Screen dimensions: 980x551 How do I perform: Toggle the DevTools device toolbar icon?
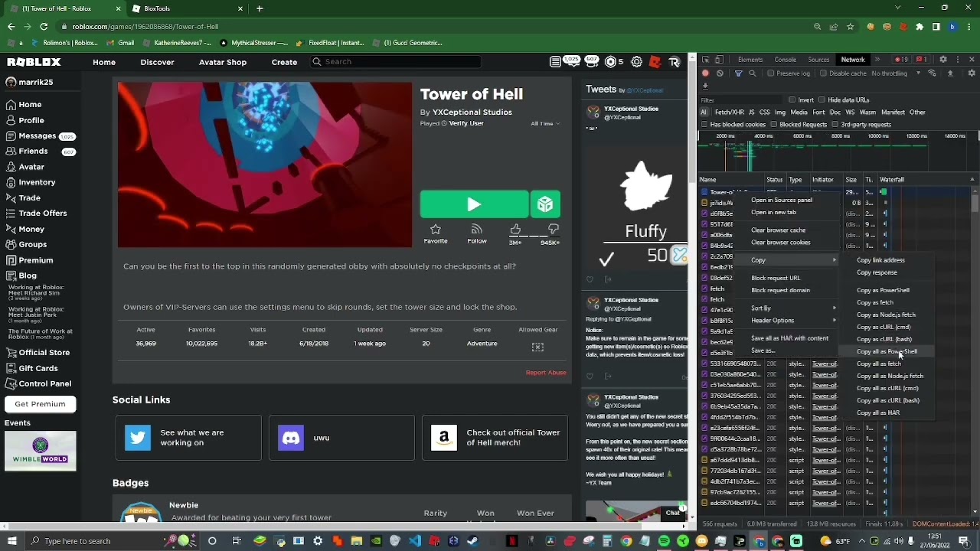[720, 60]
